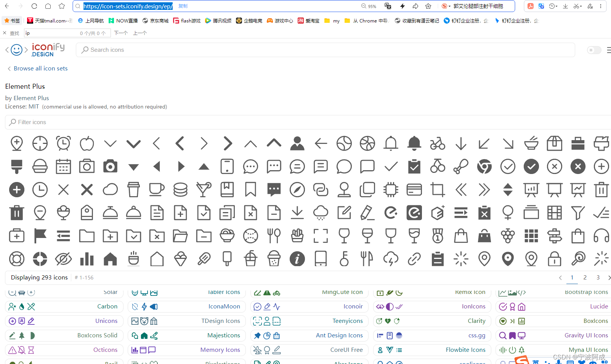Select the arrow down small chevron icon
Image resolution: width=611 pixels, height=364 pixels.
pyautogui.click(x=110, y=144)
